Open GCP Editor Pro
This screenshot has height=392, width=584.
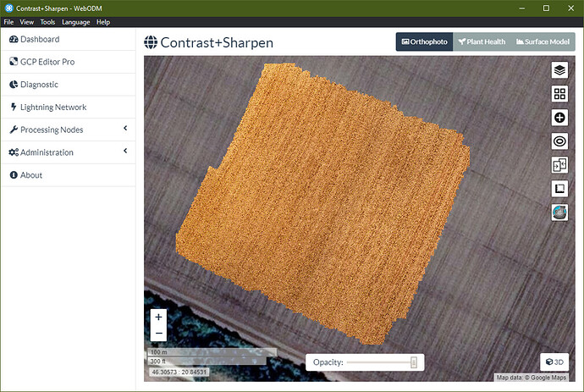(69, 62)
